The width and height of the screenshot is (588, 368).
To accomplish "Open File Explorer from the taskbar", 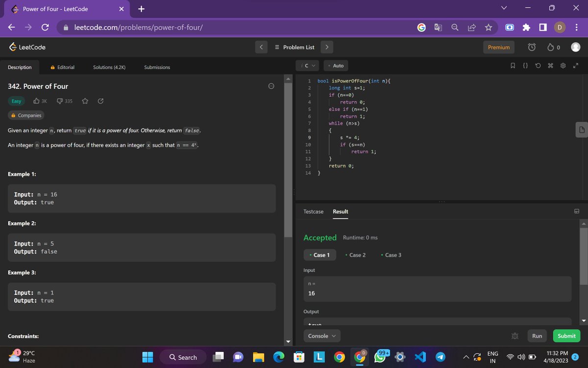I will click(x=258, y=358).
